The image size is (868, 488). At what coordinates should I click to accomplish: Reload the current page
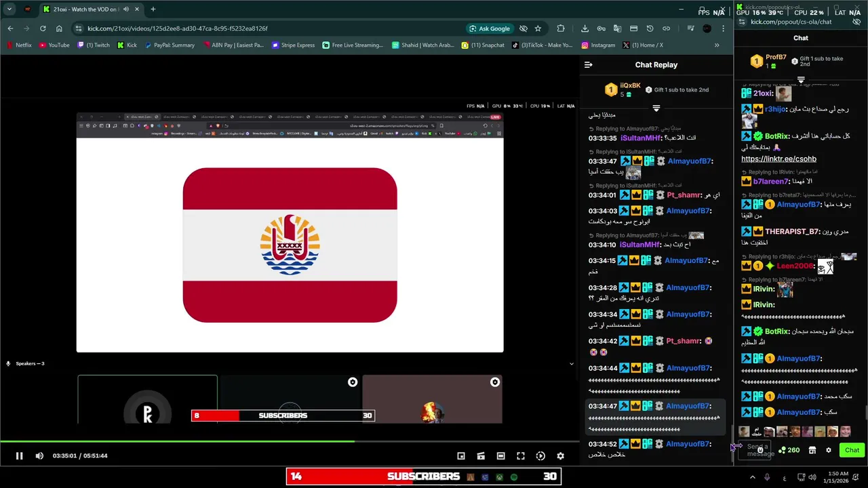pyautogui.click(x=43, y=28)
